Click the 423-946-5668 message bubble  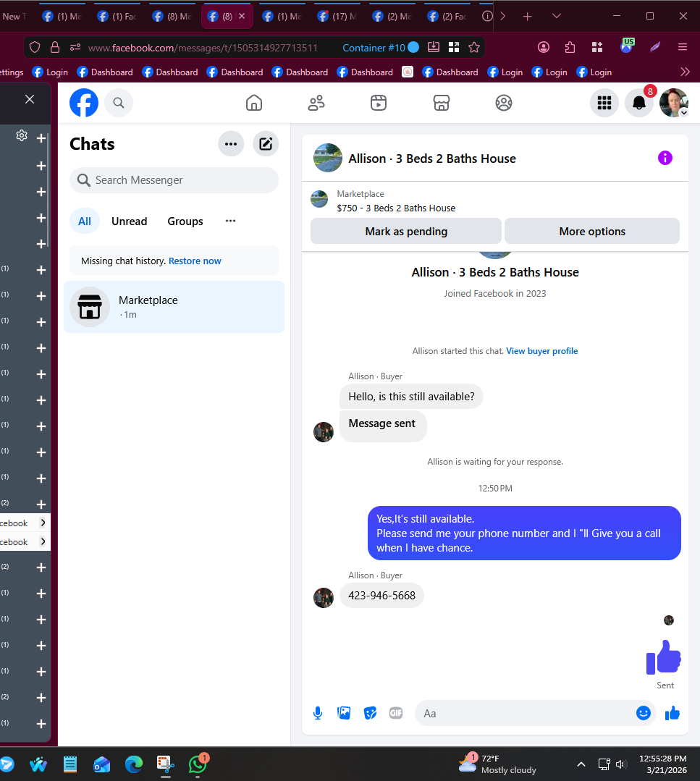[x=381, y=596]
